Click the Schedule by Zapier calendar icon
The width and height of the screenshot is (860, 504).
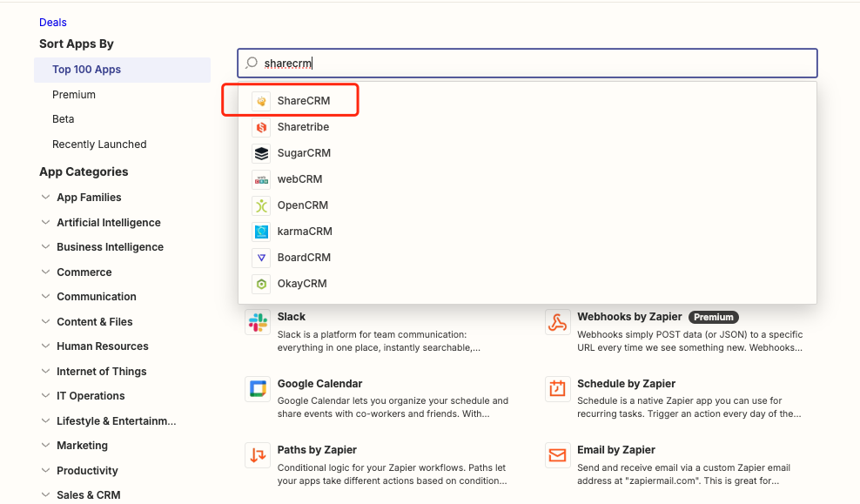coord(558,389)
